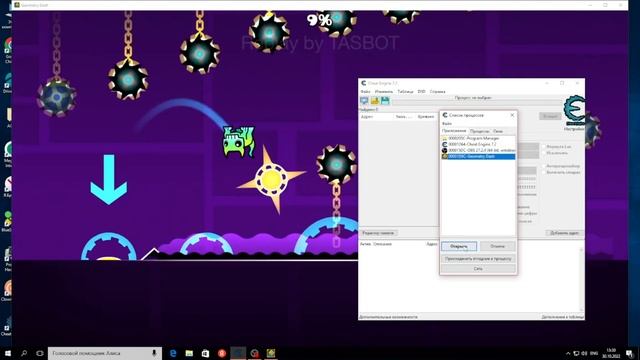Image resolution: width=640 pixels, height=360 pixels.
Task: Open the notification center icon
Action: [x=630, y=353]
